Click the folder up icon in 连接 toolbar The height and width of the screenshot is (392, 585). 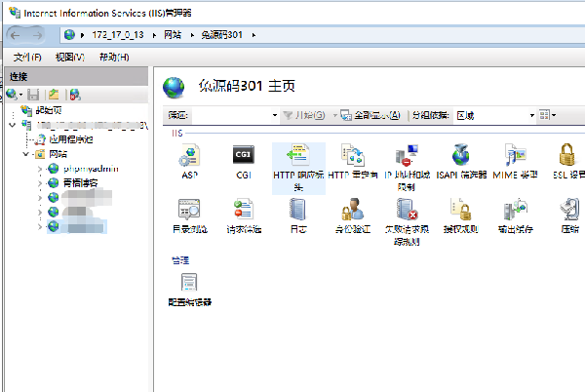click(x=54, y=95)
